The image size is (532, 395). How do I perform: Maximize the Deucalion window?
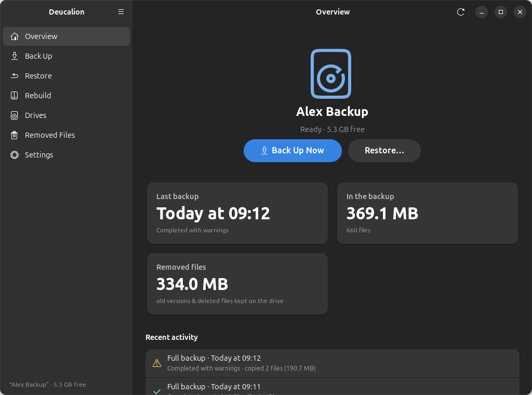point(501,12)
